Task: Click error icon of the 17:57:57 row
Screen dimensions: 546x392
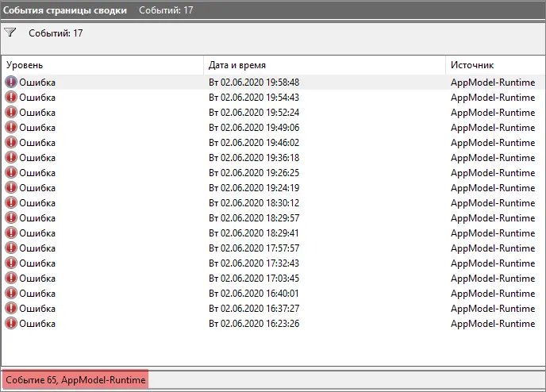Action: pyautogui.click(x=11, y=248)
